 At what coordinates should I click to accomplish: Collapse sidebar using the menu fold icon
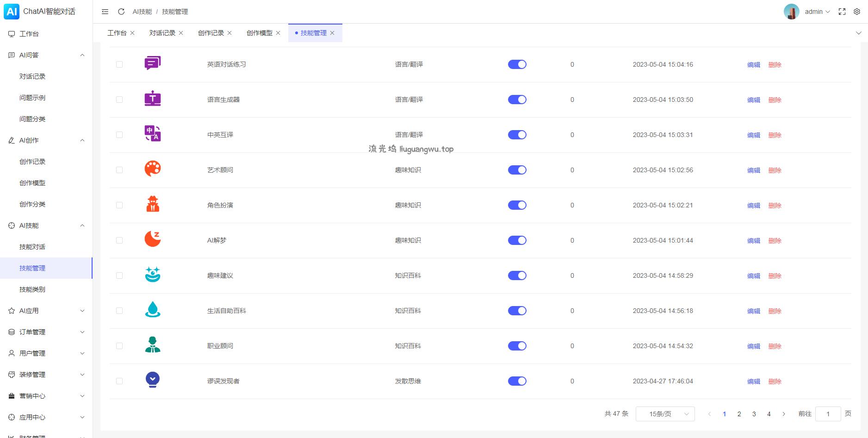point(105,12)
